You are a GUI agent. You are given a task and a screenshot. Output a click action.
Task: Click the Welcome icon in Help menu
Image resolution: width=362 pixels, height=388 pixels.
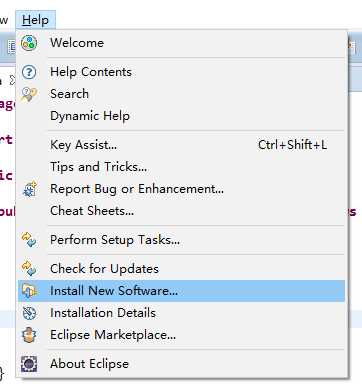click(29, 43)
